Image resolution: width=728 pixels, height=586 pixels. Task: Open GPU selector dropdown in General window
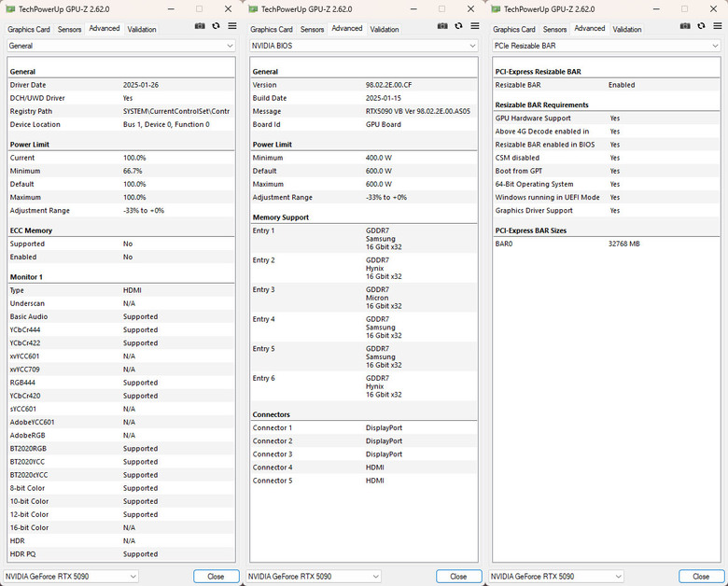pyautogui.click(x=71, y=577)
